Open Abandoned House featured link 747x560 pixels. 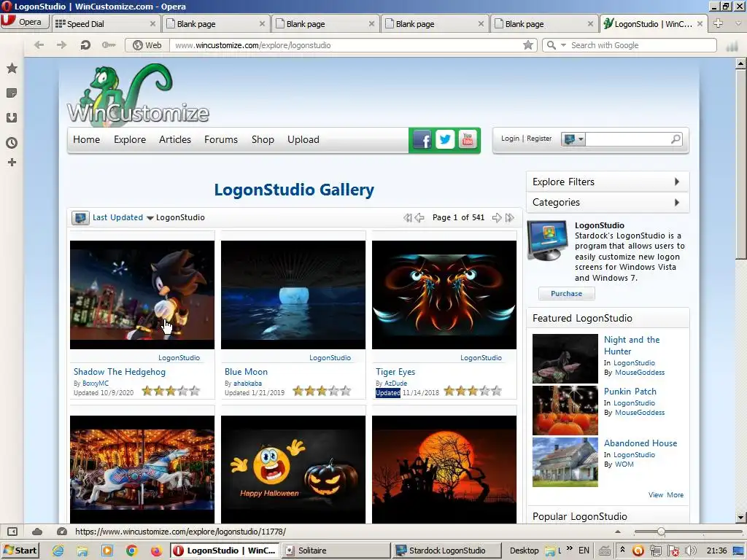pos(640,443)
